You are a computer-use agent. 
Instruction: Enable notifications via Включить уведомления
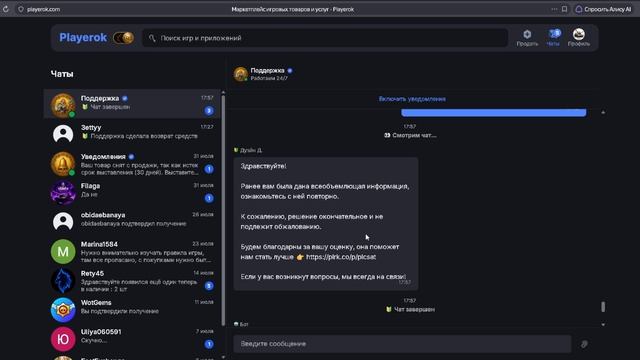tap(412, 99)
